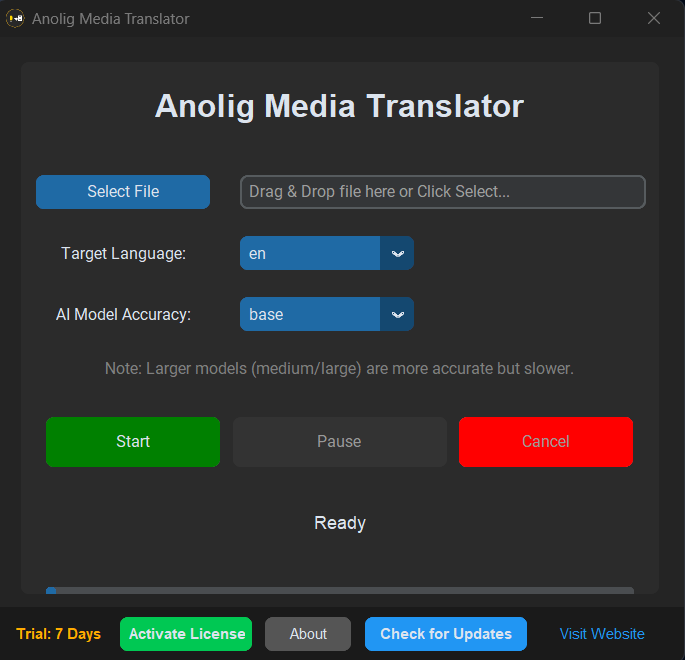Click the Drag & Drop file path field

point(443,192)
